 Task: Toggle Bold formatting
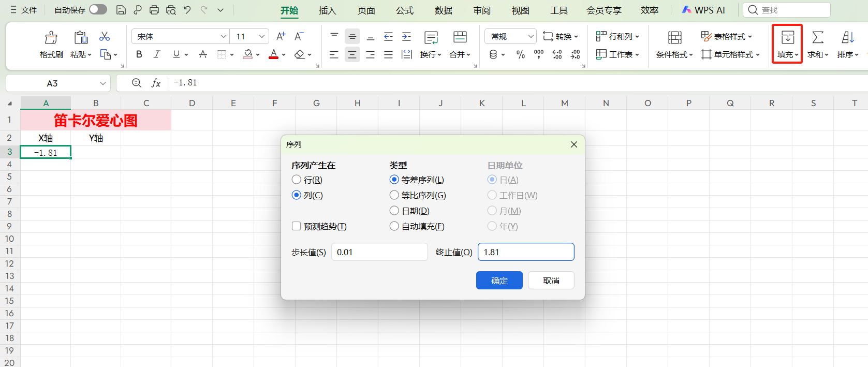[x=139, y=54]
